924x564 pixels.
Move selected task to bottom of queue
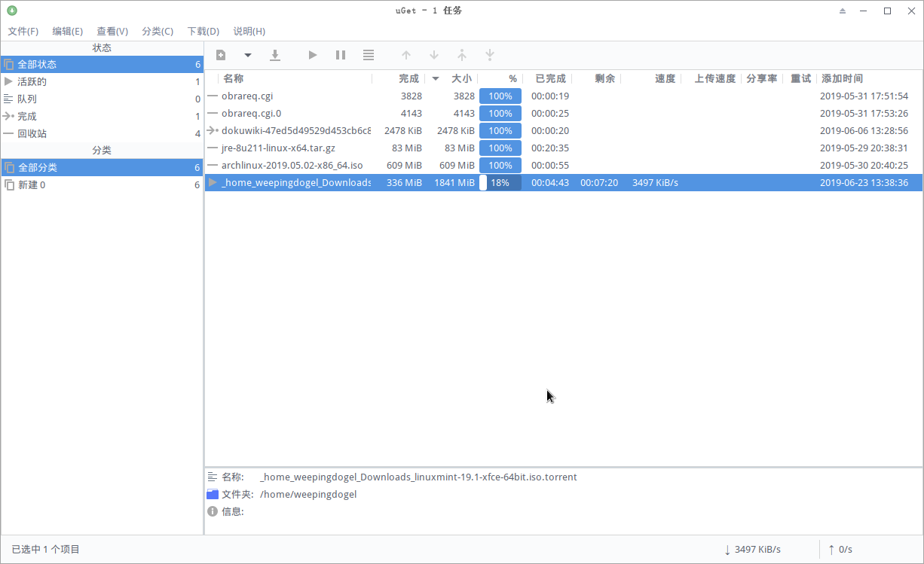(x=490, y=54)
